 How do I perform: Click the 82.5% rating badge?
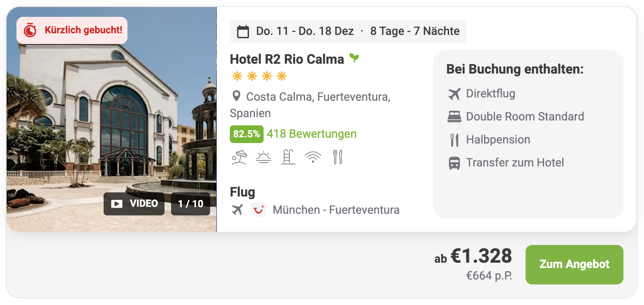(x=246, y=134)
